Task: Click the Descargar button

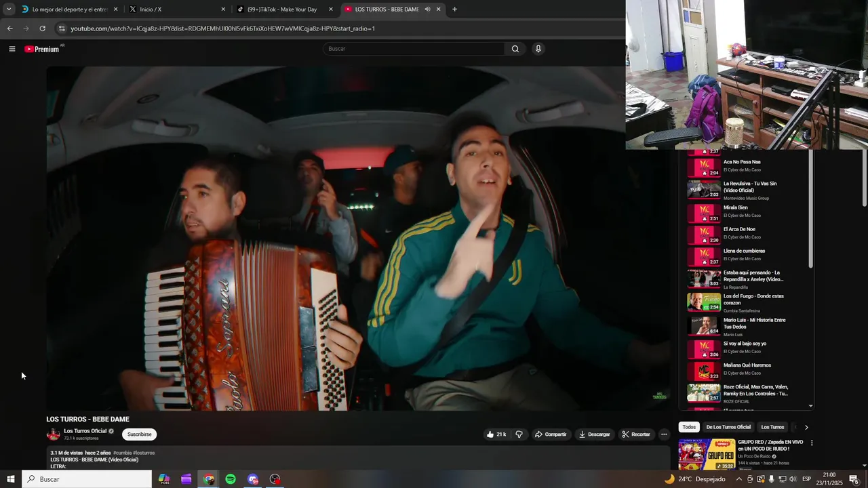Action: pyautogui.click(x=594, y=434)
